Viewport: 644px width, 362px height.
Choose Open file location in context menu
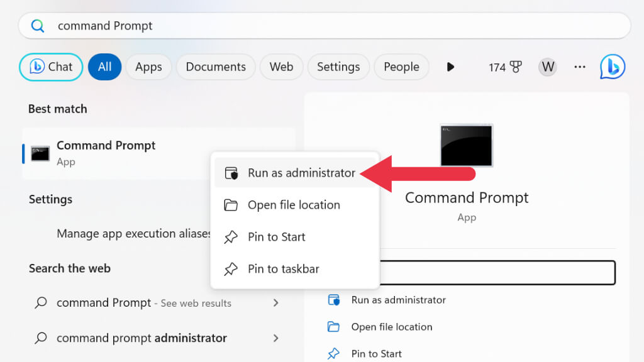pos(296,205)
